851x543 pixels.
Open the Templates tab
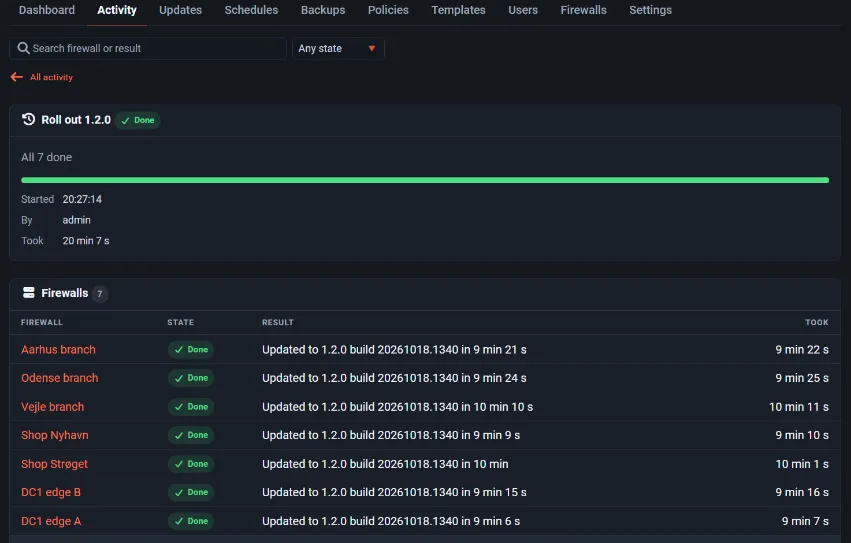click(458, 10)
